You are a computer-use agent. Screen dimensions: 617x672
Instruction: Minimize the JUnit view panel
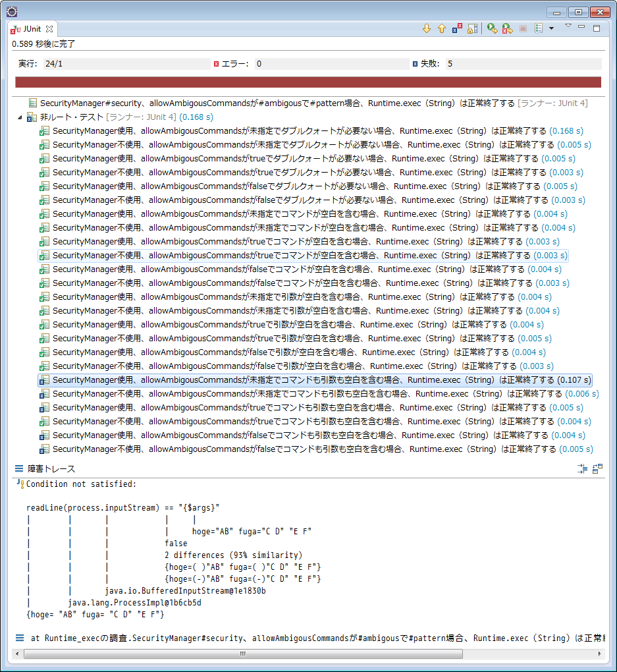pos(581,28)
